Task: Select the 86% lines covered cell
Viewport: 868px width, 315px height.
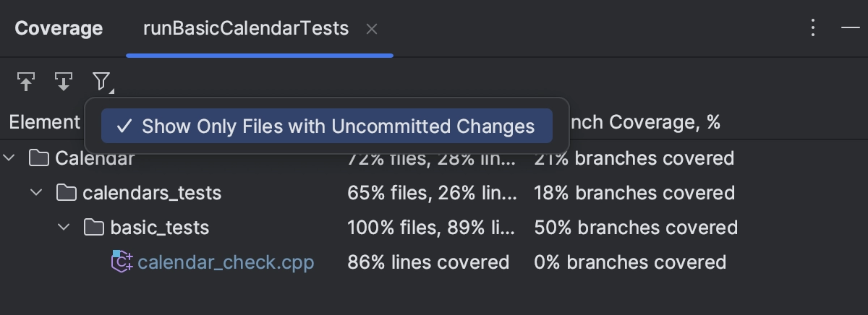Action: (428, 262)
